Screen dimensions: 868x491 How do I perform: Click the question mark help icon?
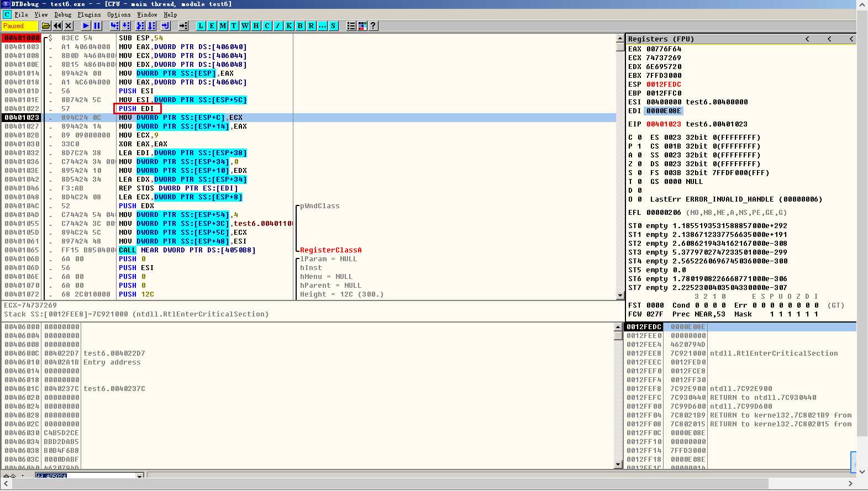tap(373, 25)
